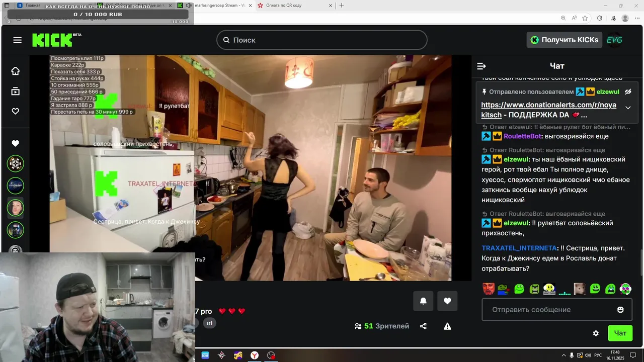This screenshot has width=644, height=362.
Task: Open browser extensions icon
Action: [599, 18]
